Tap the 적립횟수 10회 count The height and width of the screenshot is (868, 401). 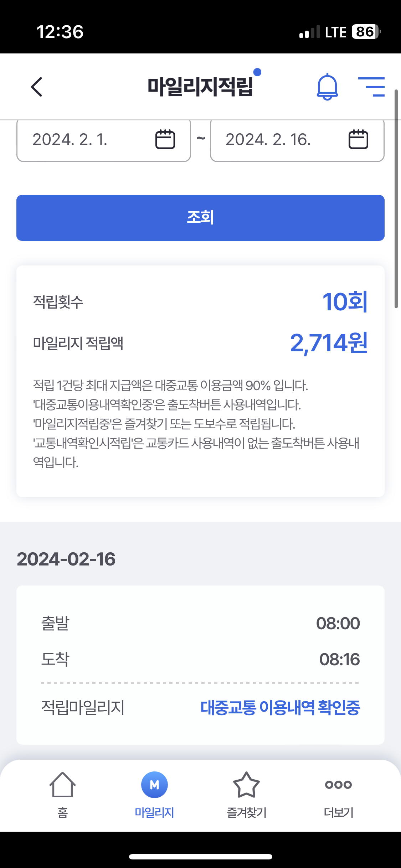(345, 302)
